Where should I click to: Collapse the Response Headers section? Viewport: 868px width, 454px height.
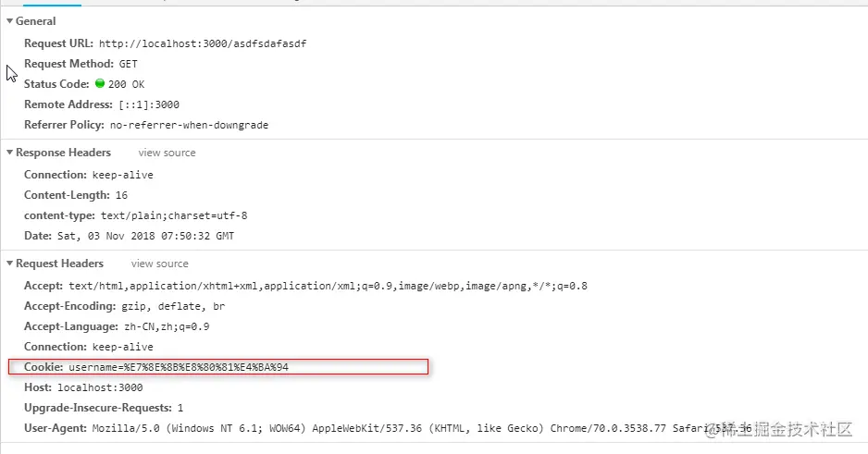click(x=9, y=153)
